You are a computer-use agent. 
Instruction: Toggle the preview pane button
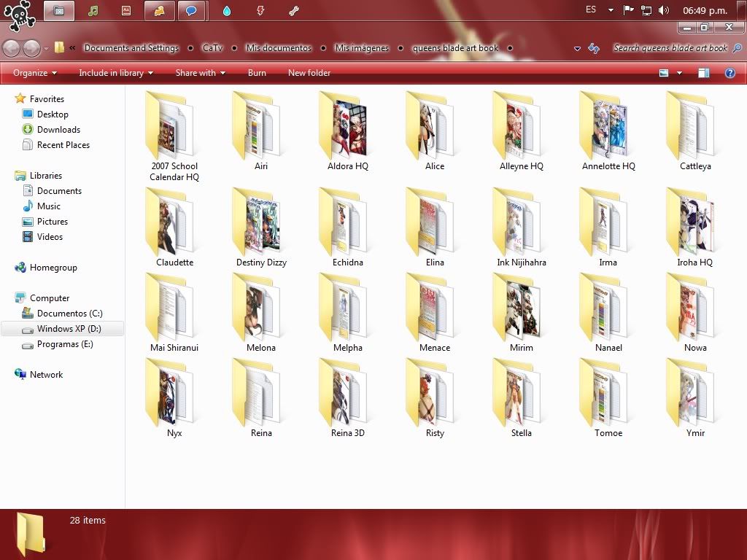(704, 73)
